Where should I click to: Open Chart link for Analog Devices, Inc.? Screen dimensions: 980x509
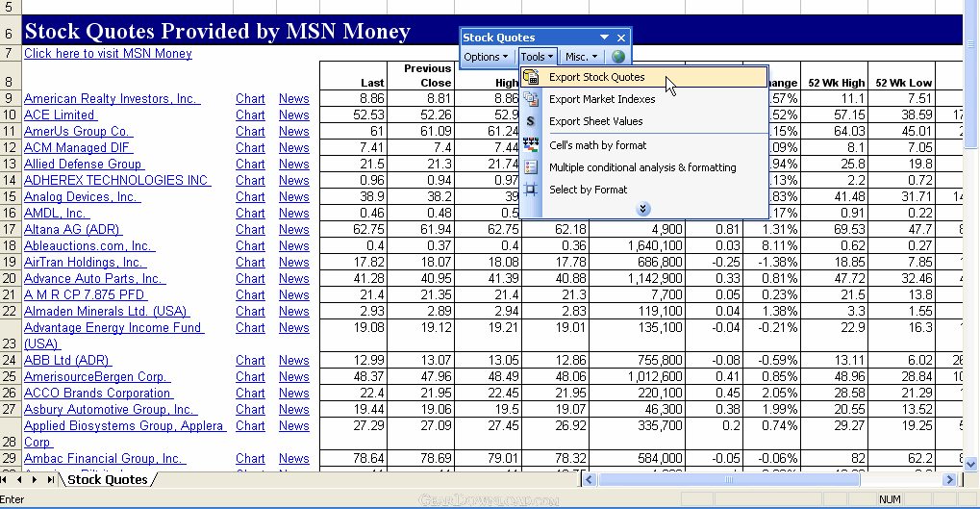(250, 196)
